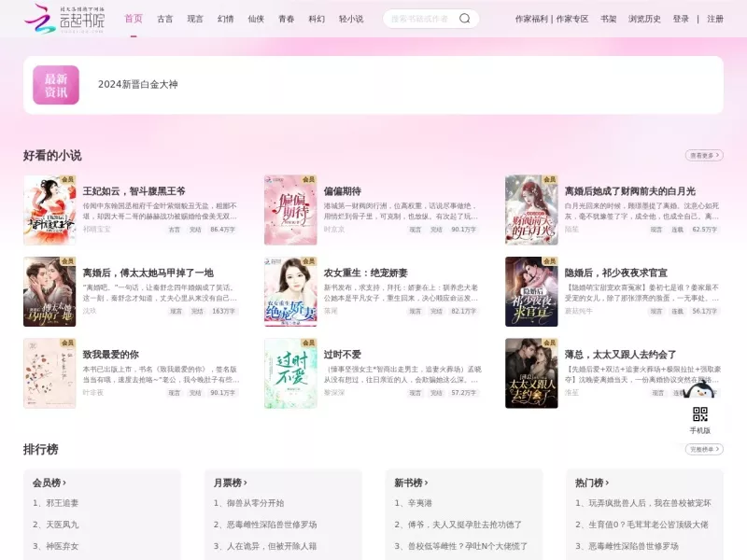Select the 首页 navigation tab
The height and width of the screenshot is (560, 747).
point(134,19)
